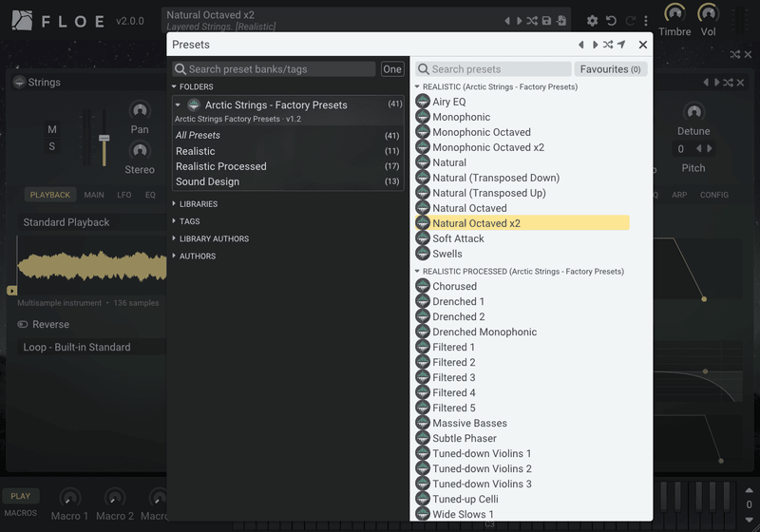This screenshot has height=532, width=760.
Task: Switch to the LFO tab
Action: (x=124, y=195)
